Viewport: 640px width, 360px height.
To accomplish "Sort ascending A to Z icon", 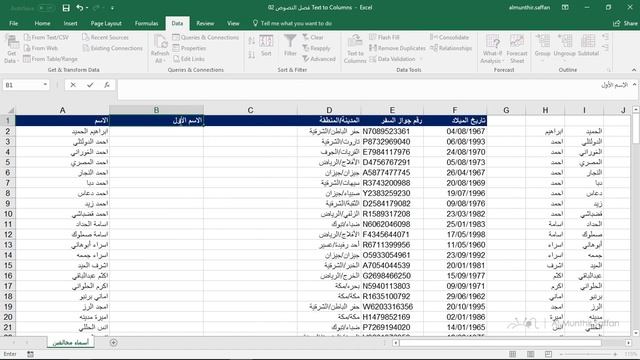I will click(x=251, y=41).
